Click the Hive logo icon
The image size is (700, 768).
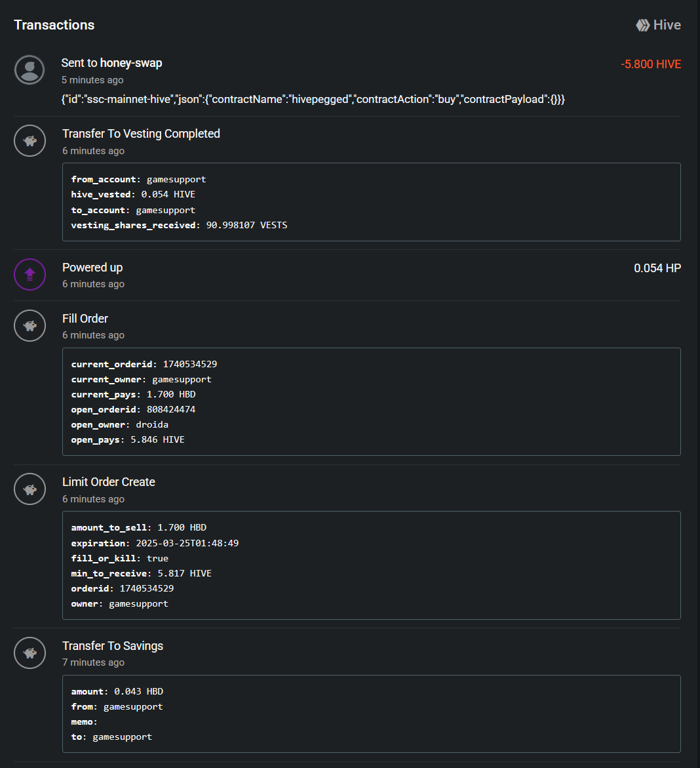click(x=642, y=25)
